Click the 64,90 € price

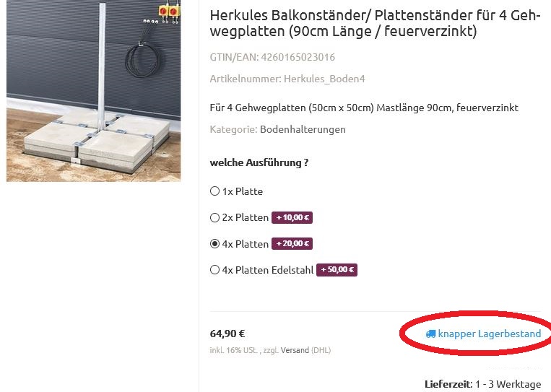(227, 334)
